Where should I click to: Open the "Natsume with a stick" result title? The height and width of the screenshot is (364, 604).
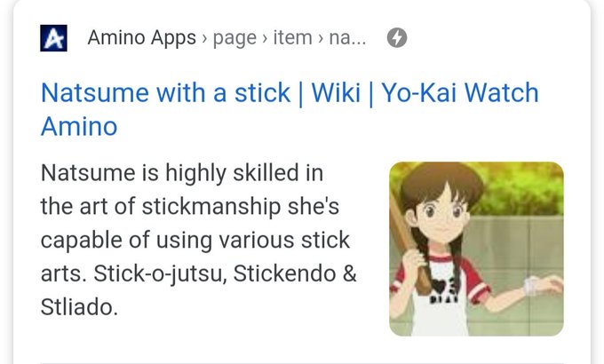165,93
